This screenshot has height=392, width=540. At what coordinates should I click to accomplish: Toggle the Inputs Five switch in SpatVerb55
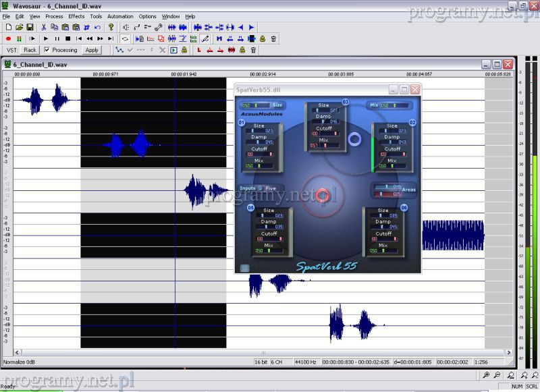261,188
